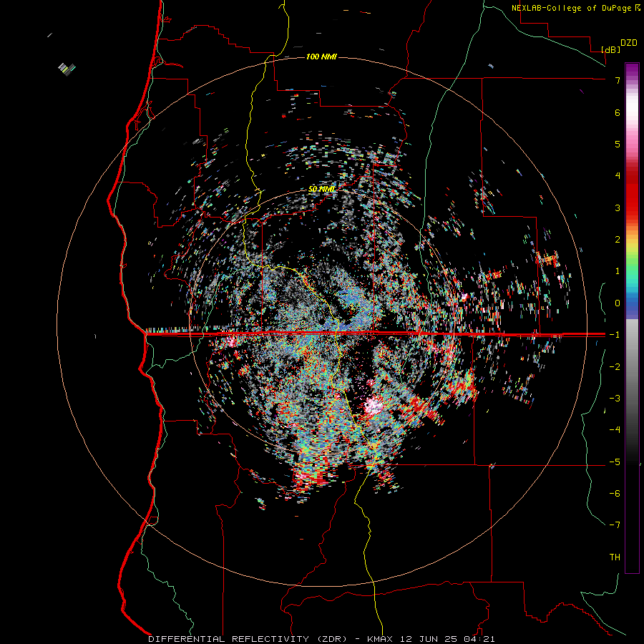The height and width of the screenshot is (644, 644).
Task: Click the 50 NMI range ring label
Action: (321, 189)
